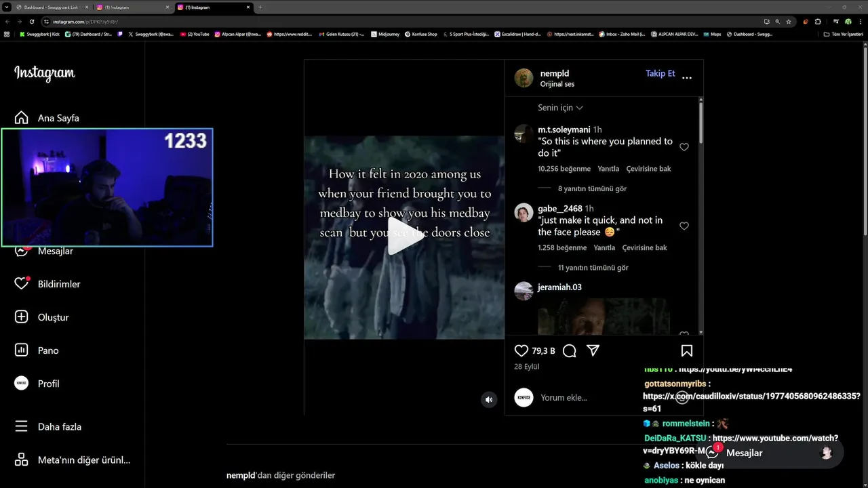The height and width of the screenshot is (488, 868).
Task: Open Midjourney bookmark
Action: 386,34
